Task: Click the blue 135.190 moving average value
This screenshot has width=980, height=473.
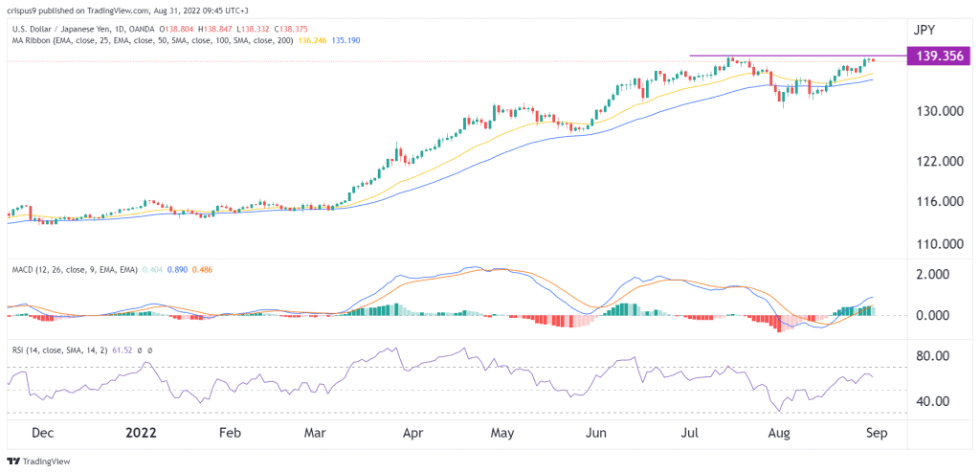Action: pos(344,40)
